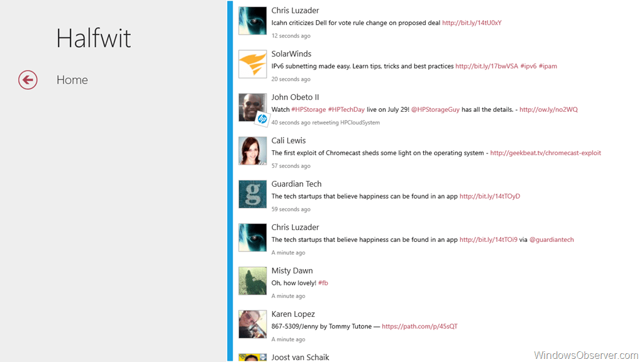The image size is (644, 362).
Task: Click the '12 seconds ago' timestamp
Action: (x=291, y=36)
